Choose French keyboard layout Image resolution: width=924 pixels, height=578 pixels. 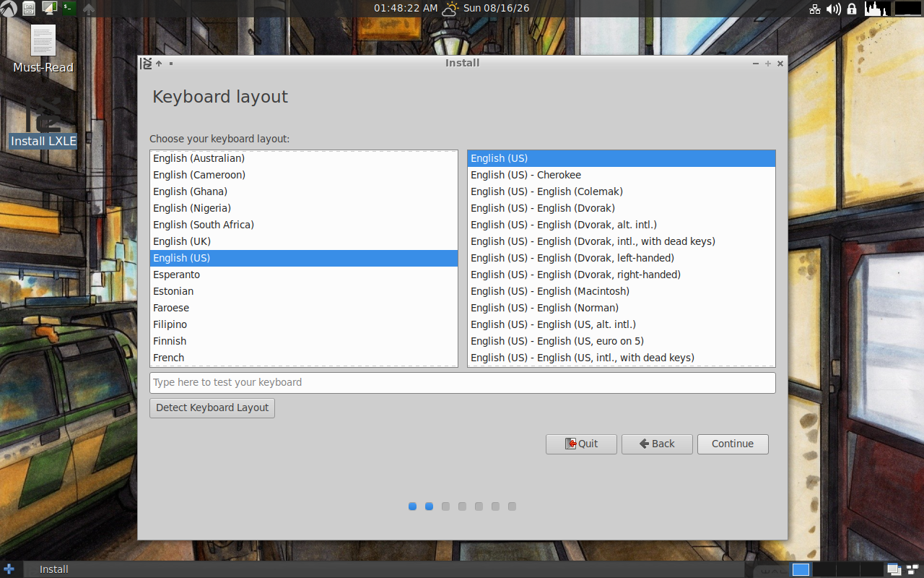[x=304, y=358]
